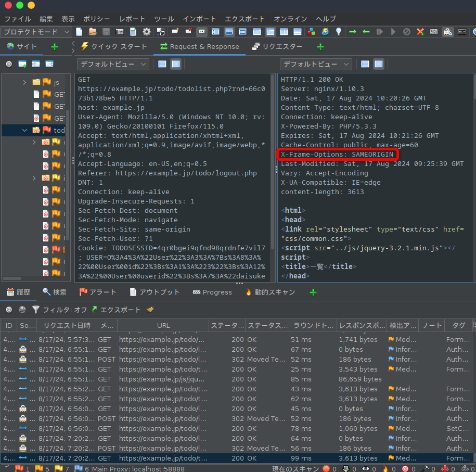Add tab with plus beside サイト
This screenshot has height=472, width=476.
point(54,47)
